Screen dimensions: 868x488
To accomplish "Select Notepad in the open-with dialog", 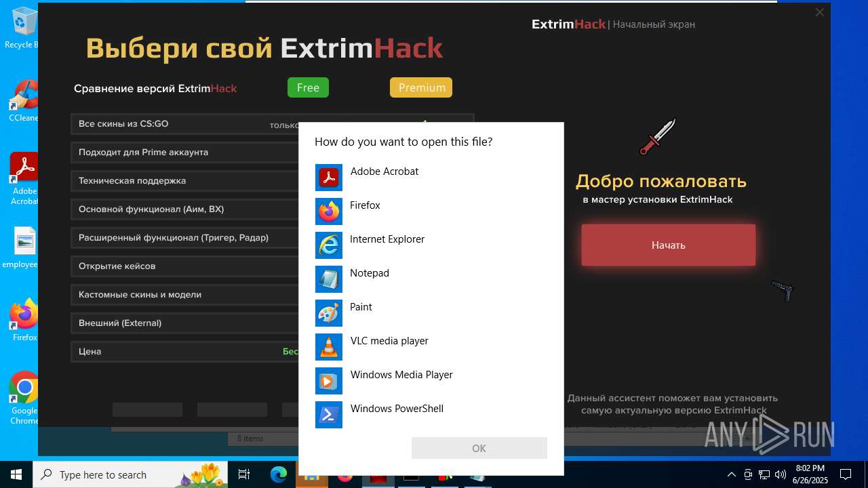I will [431, 279].
